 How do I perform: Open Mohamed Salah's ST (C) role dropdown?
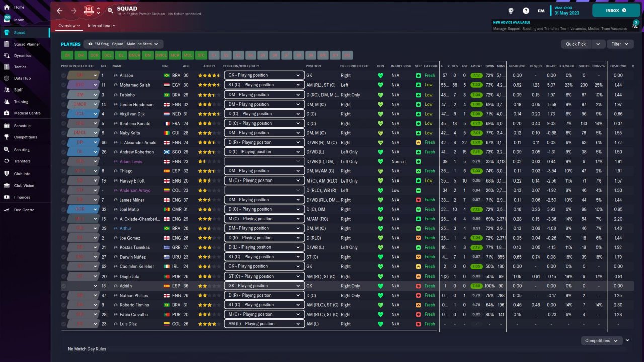click(264, 85)
